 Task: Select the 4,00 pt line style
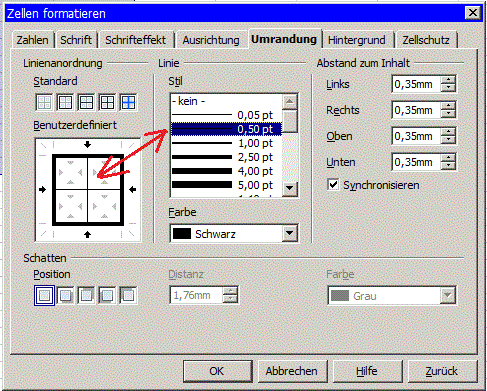click(226, 171)
